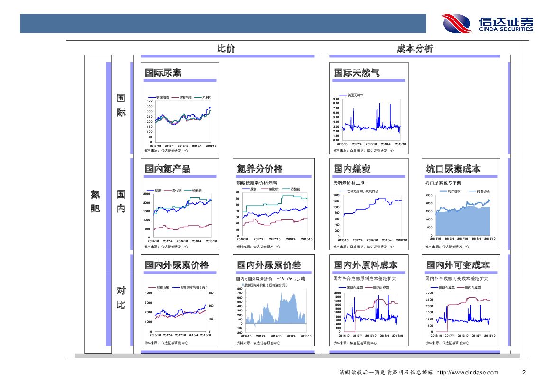Click the 氮养分价格 chart title
554x392 pixels.
pos(260,169)
